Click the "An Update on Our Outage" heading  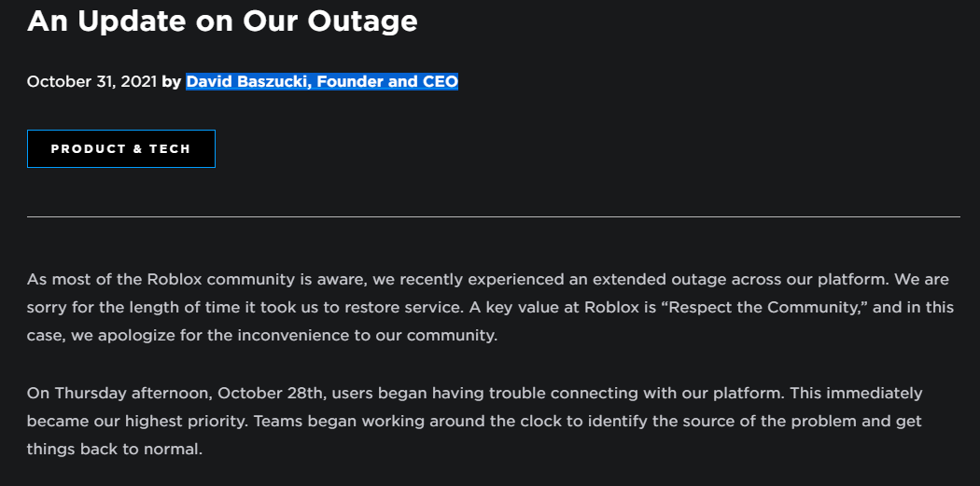(x=222, y=21)
